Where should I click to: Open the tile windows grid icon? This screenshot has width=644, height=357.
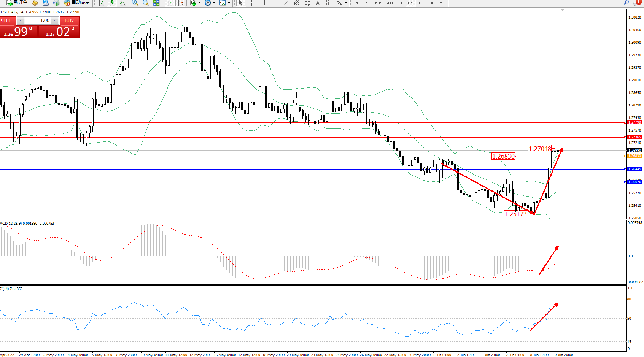156,3
